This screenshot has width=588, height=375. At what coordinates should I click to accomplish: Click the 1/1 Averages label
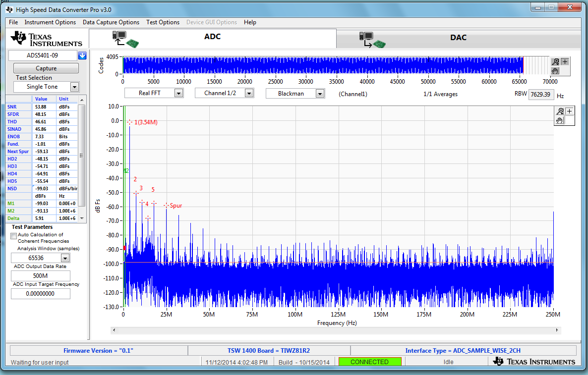tap(440, 94)
